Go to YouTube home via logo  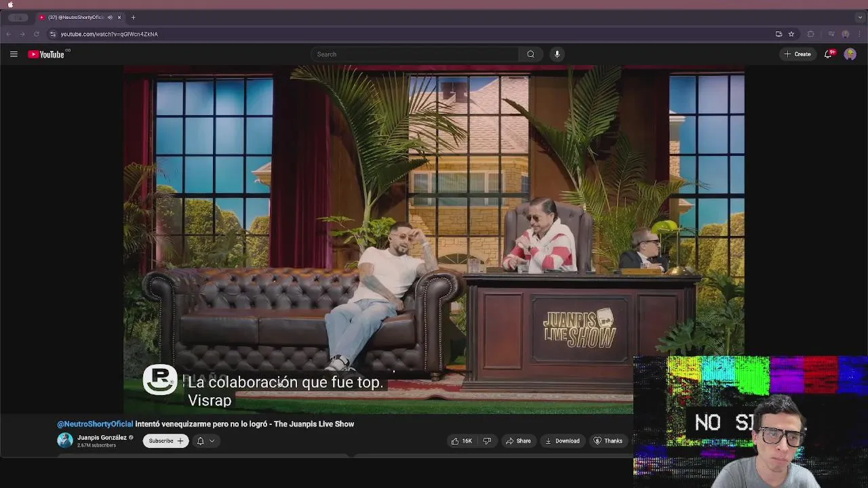coord(46,54)
